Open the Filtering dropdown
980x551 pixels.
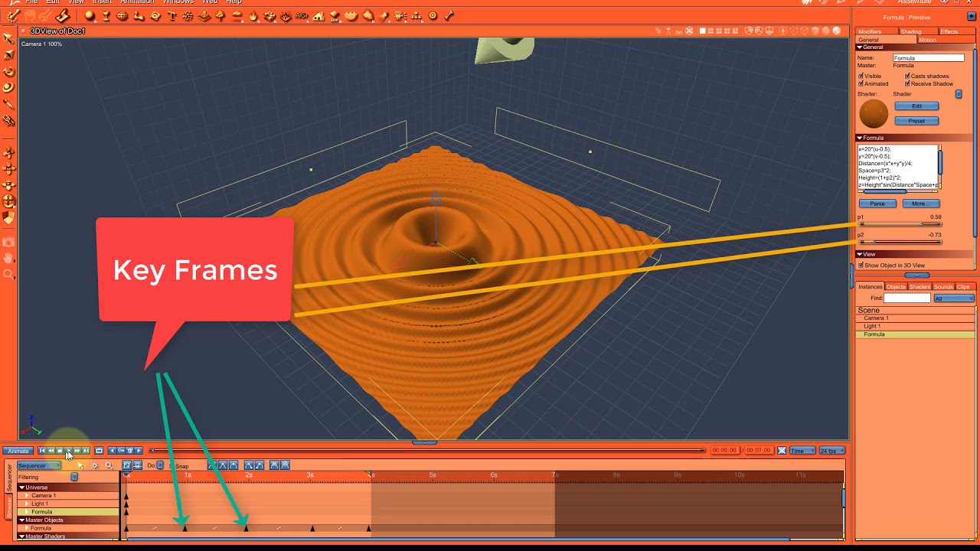coord(74,477)
